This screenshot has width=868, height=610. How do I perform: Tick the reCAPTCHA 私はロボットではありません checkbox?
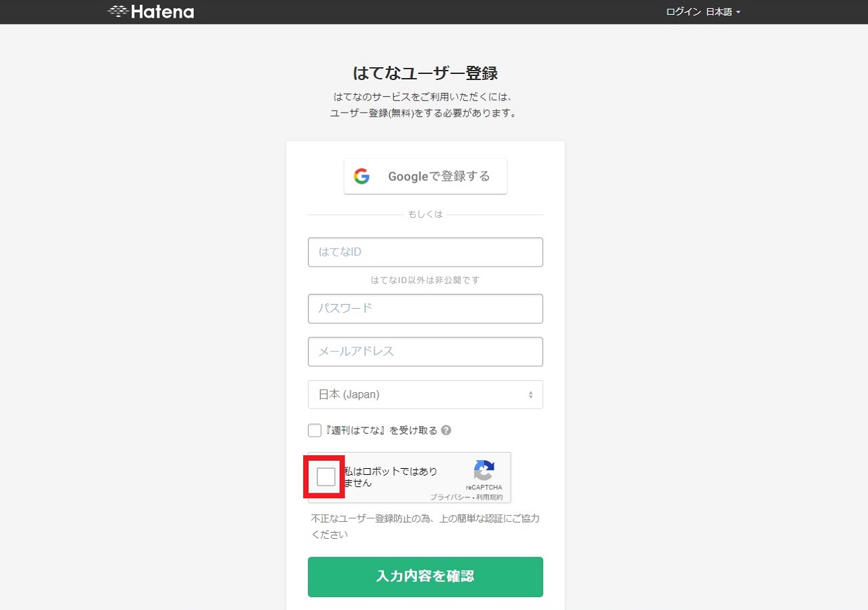(326, 477)
